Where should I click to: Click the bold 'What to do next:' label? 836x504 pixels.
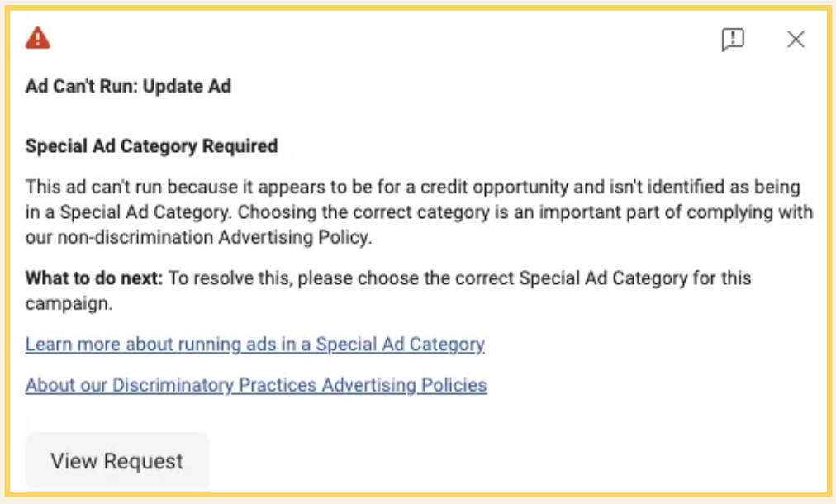(x=94, y=278)
